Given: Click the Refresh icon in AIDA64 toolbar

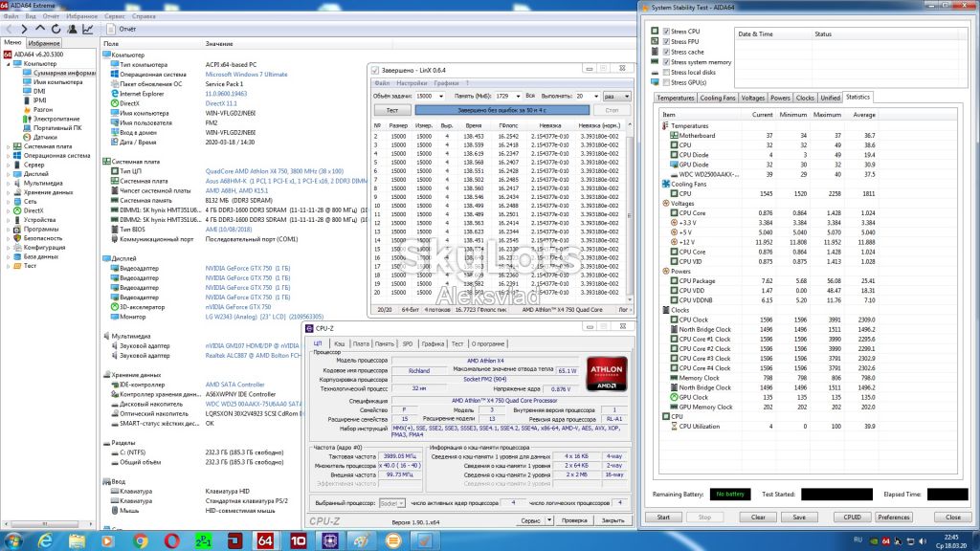Looking at the screenshot, I should [x=56, y=29].
